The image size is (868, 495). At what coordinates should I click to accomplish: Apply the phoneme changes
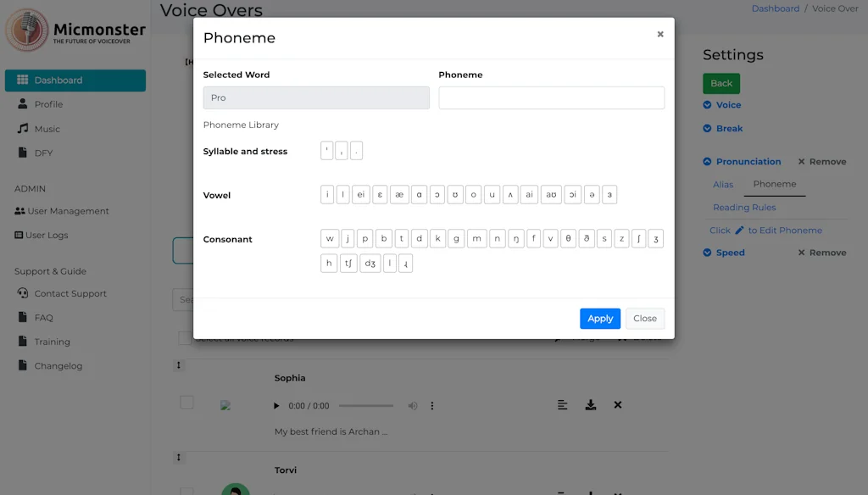click(600, 319)
